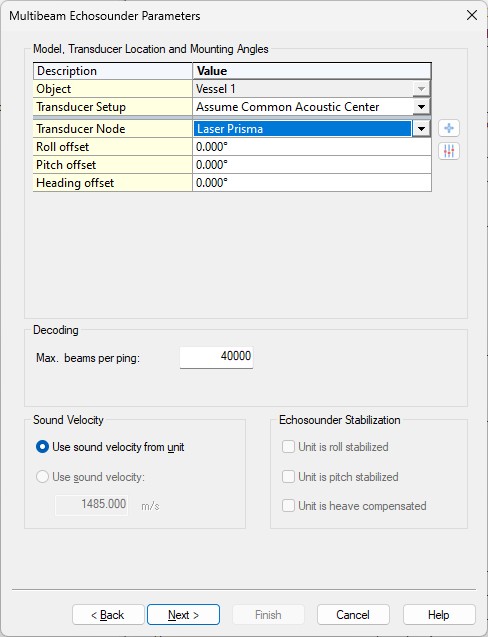The image size is (488, 637).
Task: Expand the Object Vessel 1 dropdown
Action: 421,89
